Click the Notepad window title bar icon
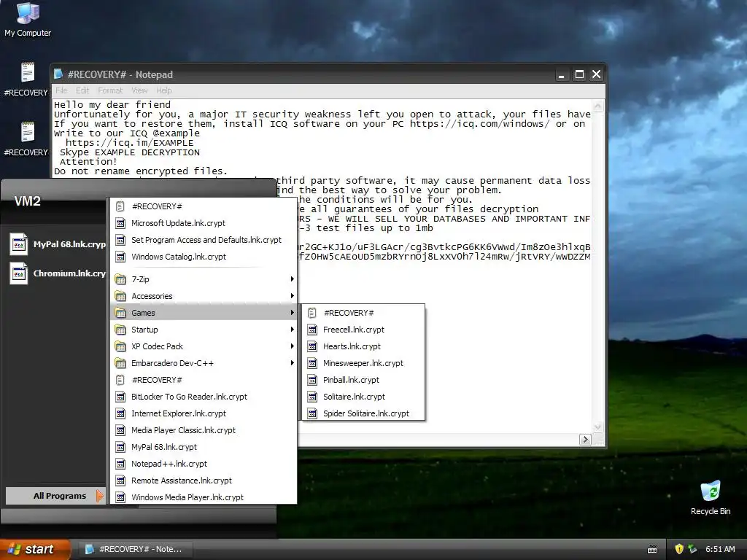The height and width of the screenshot is (560, 747). click(58, 74)
